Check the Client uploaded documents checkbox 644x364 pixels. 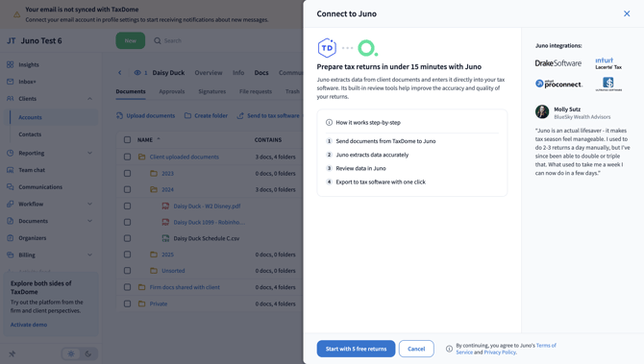127,157
